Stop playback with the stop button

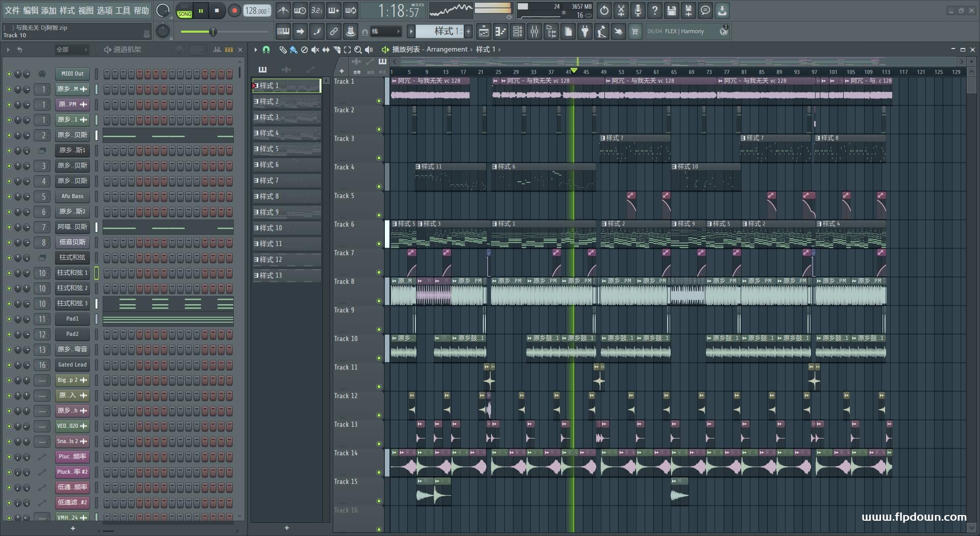[x=217, y=11]
